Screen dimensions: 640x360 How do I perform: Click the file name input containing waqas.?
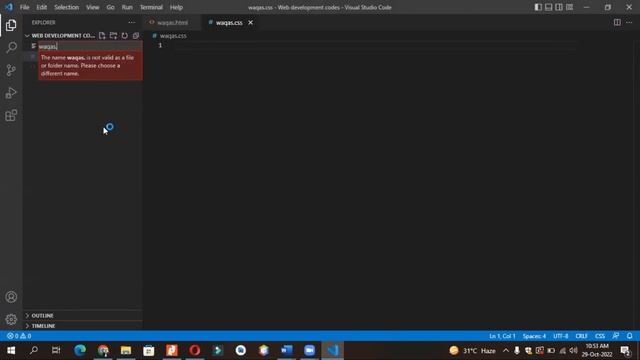pyautogui.click(x=90, y=46)
